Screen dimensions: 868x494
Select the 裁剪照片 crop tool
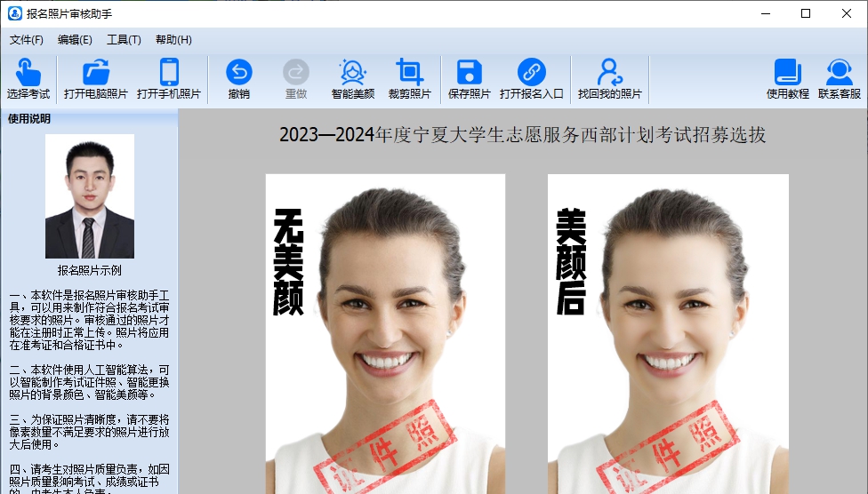click(410, 79)
